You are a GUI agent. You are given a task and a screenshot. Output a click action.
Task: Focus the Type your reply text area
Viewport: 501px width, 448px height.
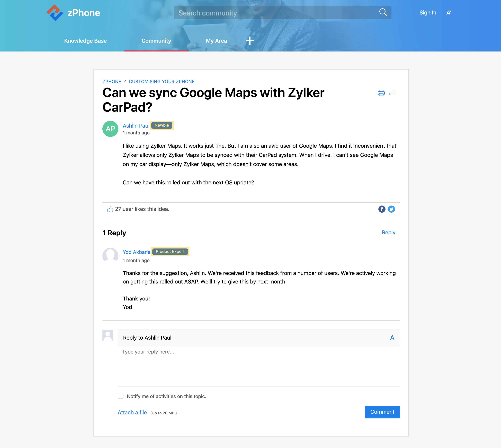258,366
